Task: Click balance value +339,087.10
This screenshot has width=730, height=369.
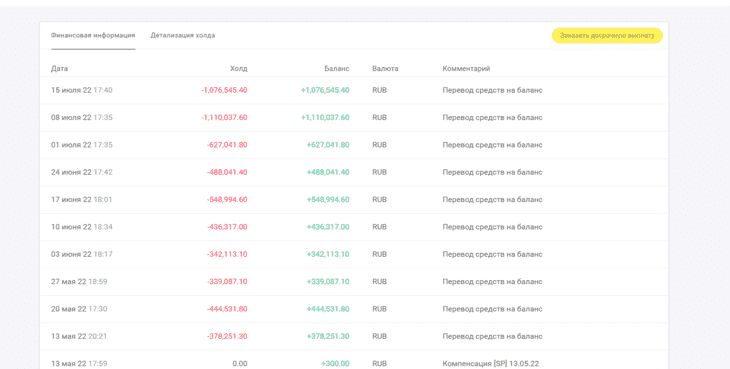Action: (328, 282)
